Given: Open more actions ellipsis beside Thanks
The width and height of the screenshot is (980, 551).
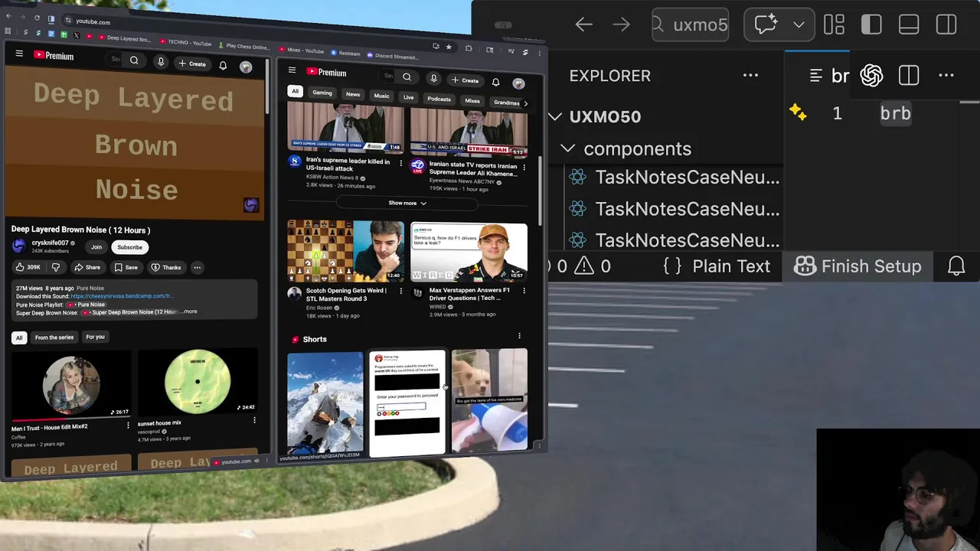Looking at the screenshot, I should click(x=197, y=267).
